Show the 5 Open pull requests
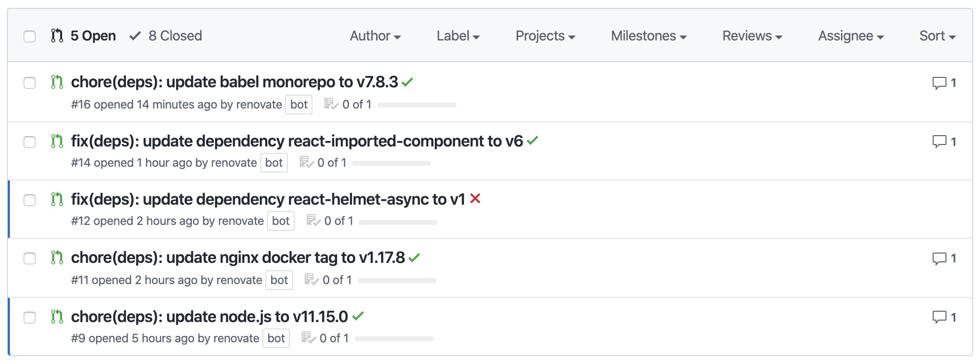The image size is (980, 364). click(83, 36)
